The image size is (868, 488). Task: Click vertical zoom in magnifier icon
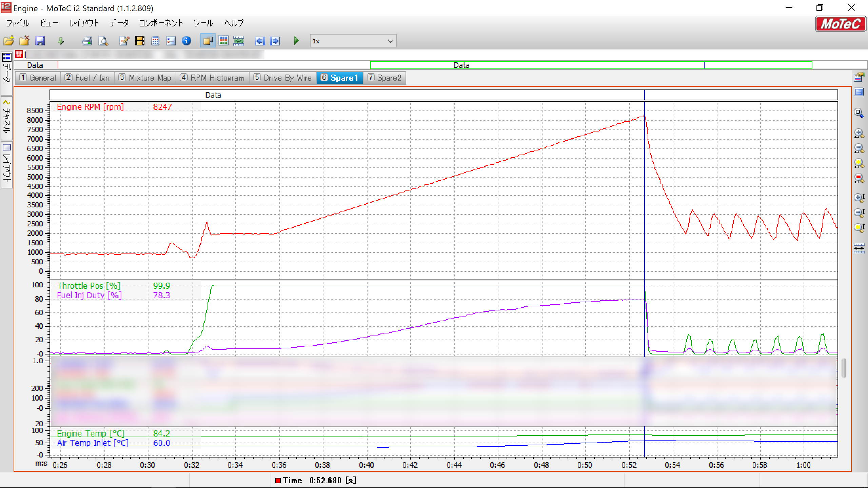click(859, 198)
